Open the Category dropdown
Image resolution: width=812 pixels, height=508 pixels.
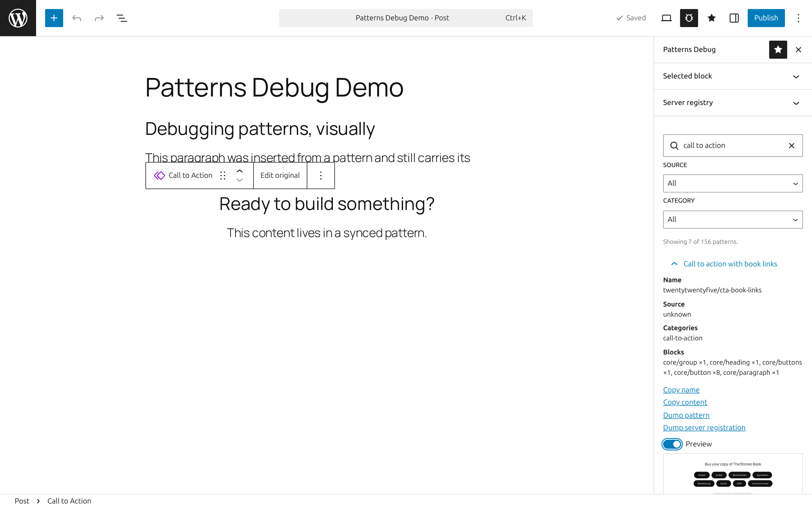tap(733, 219)
